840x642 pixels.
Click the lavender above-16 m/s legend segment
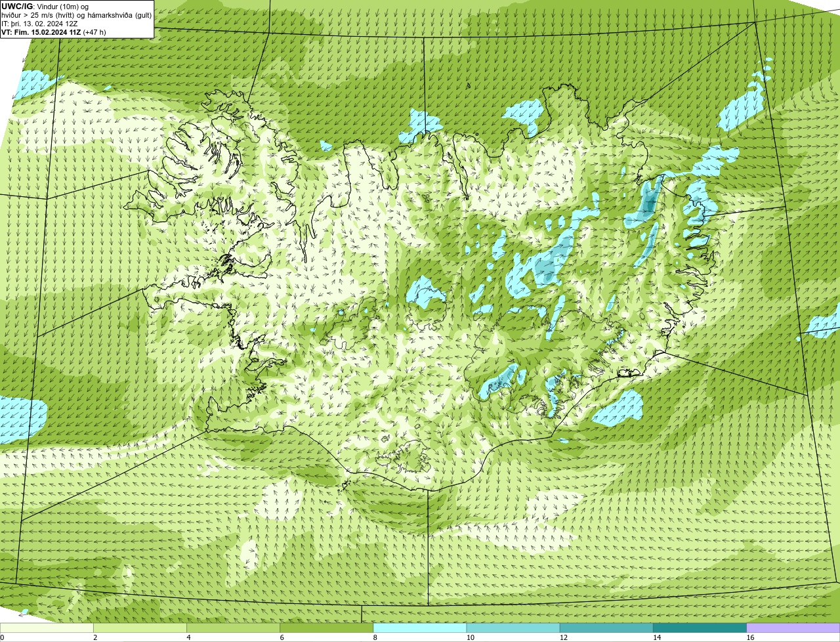pyautogui.click(x=793, y=628)
